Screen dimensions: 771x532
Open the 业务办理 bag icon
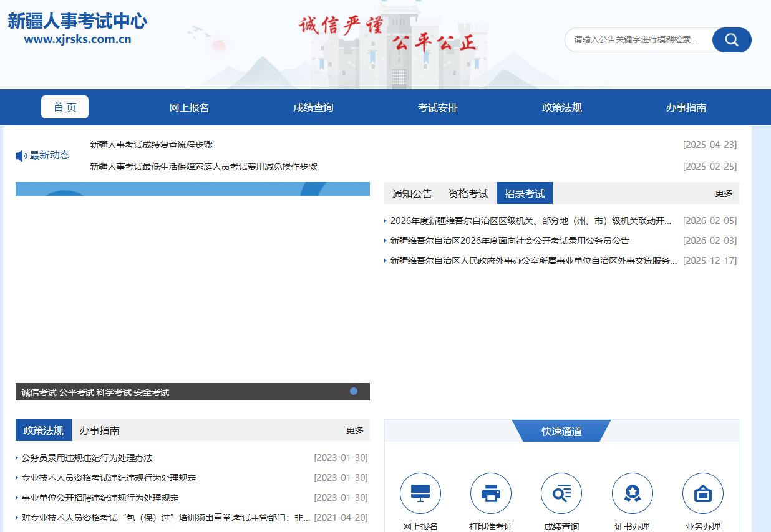702,493
